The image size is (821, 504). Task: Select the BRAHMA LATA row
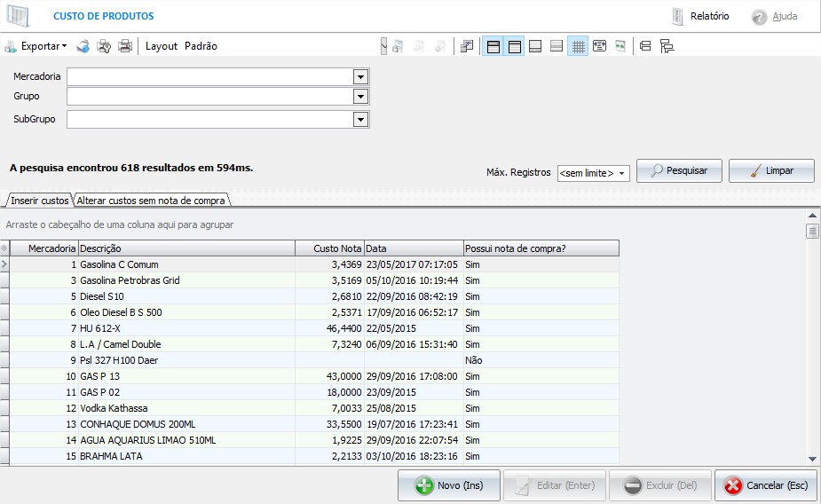coord(314,456)
